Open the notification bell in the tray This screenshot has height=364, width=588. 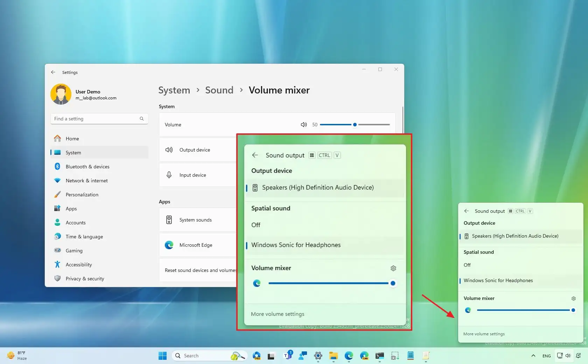click(x=579, y=356)
